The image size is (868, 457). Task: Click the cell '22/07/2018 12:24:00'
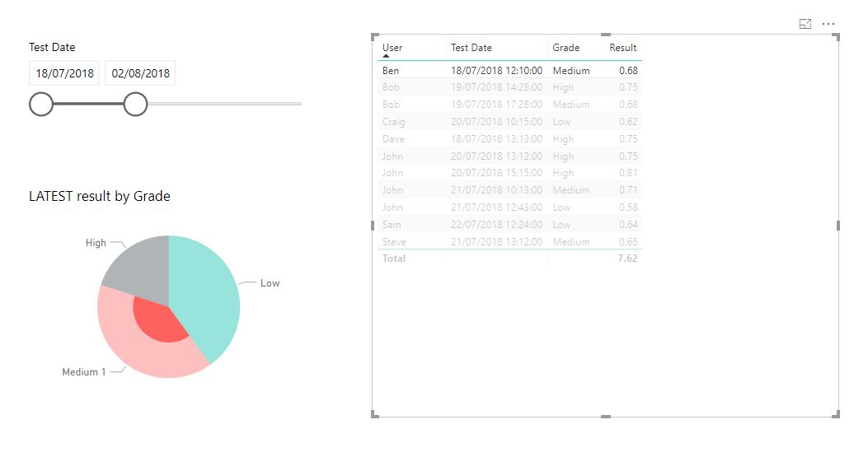tap(496, 224)
